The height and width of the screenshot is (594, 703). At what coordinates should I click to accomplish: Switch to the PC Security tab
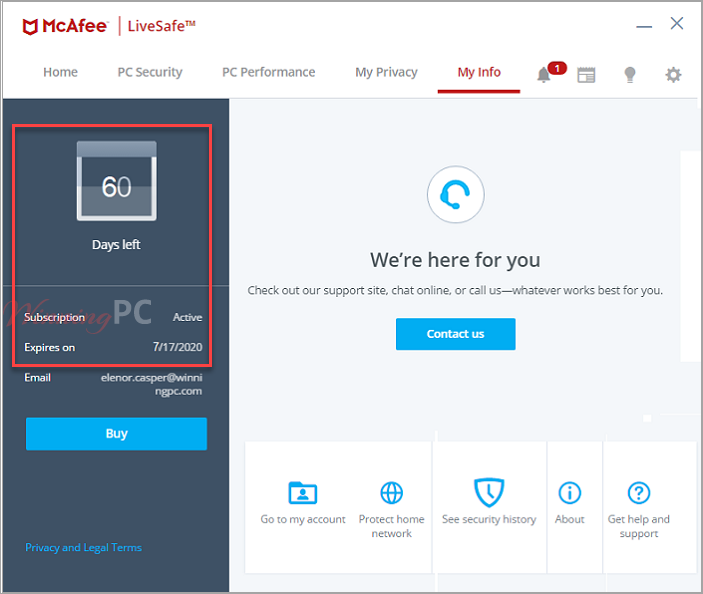150,72
